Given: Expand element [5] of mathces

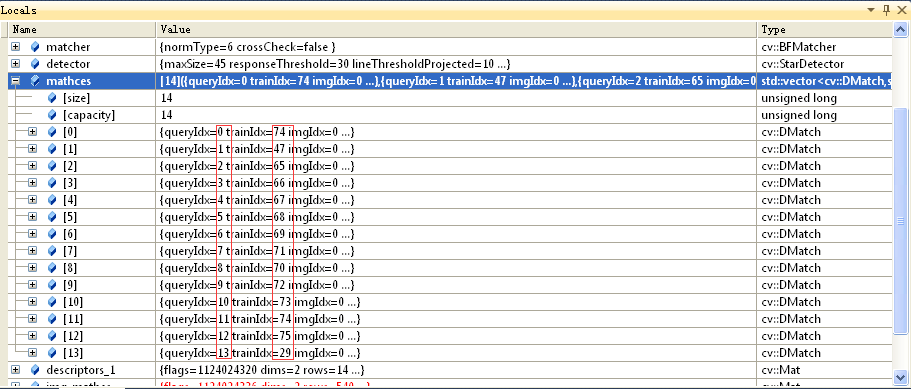Looking at the screenshot, I should tap(33, 217).
